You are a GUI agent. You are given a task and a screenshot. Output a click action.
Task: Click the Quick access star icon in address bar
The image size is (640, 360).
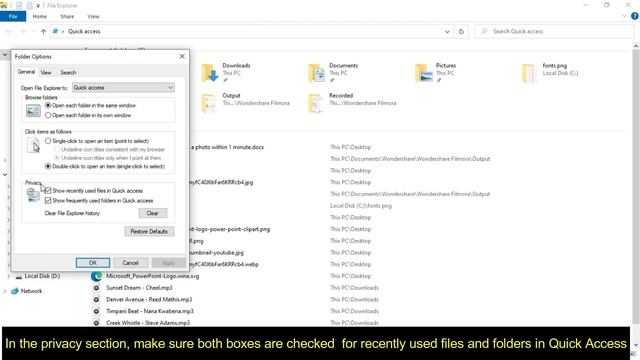[x=56, y=31]
